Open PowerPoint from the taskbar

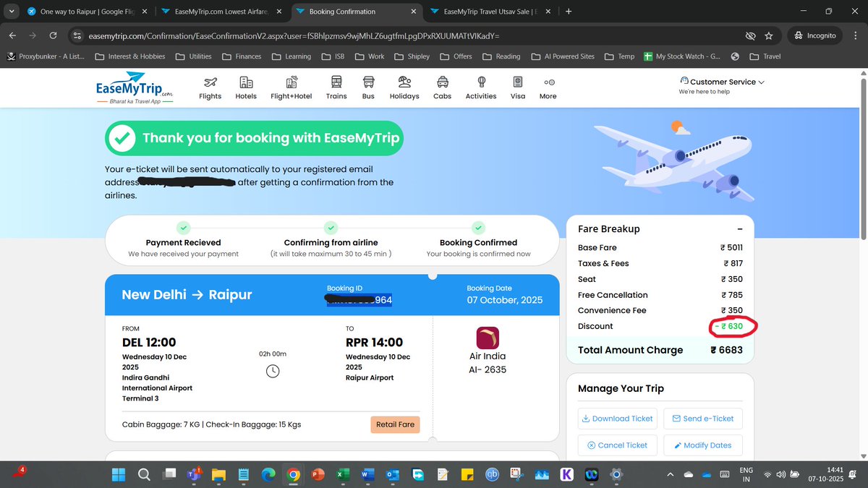tap(317, 474)
